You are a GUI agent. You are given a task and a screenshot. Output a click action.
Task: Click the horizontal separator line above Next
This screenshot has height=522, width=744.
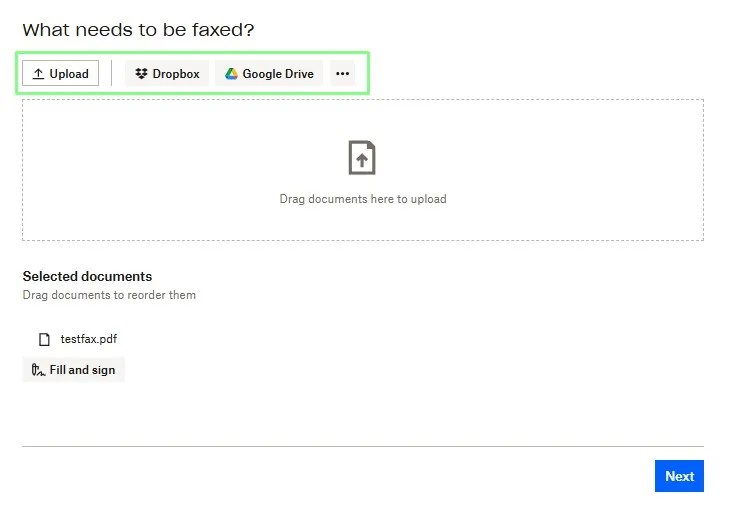[363, 446]
